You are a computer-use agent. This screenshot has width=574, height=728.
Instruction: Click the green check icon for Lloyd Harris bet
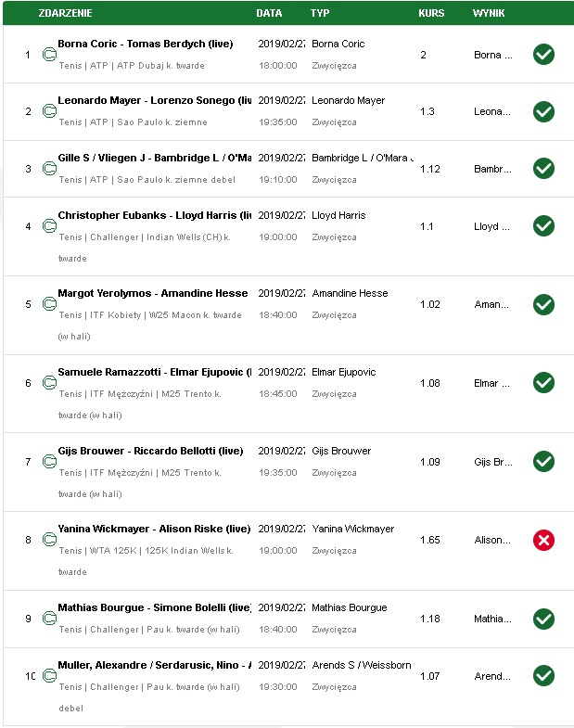click(543, 226)
